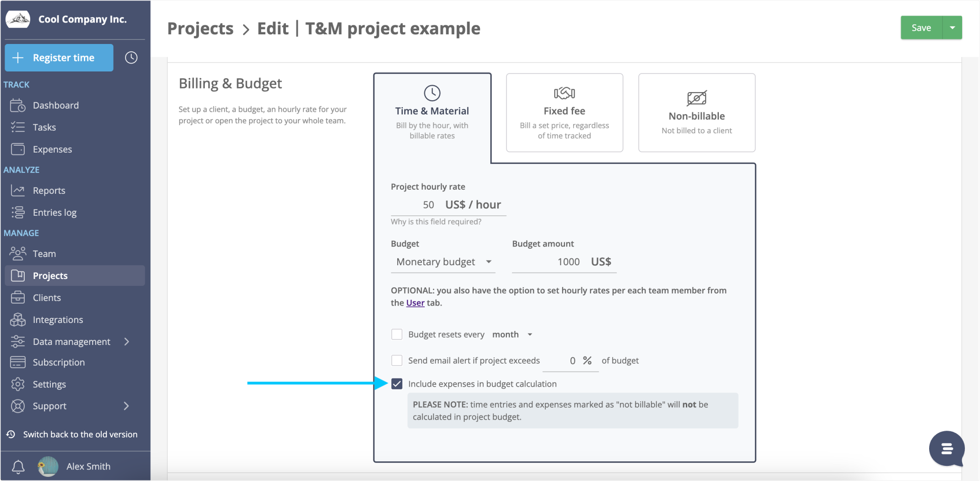
Task: Open the Entries log
Action: [x=55, y=212]
